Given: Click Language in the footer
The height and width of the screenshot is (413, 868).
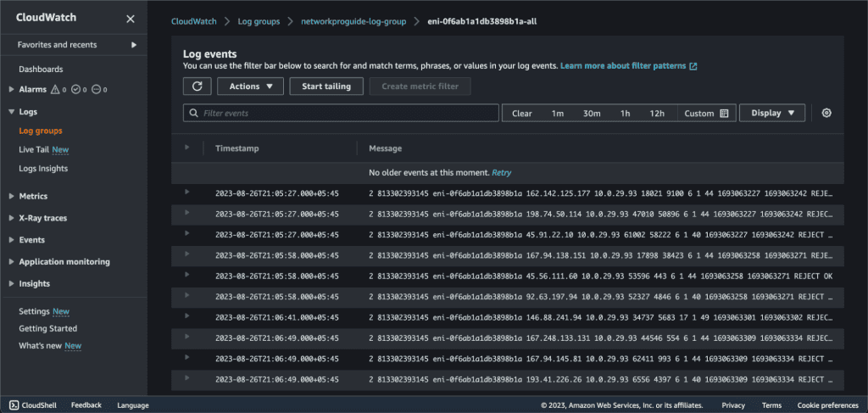Looking at the screenshot, I should pos(133,405).
